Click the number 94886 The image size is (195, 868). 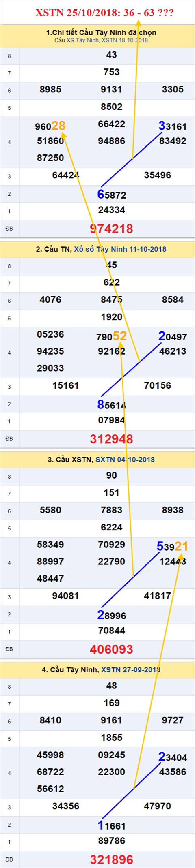[111, 141]
